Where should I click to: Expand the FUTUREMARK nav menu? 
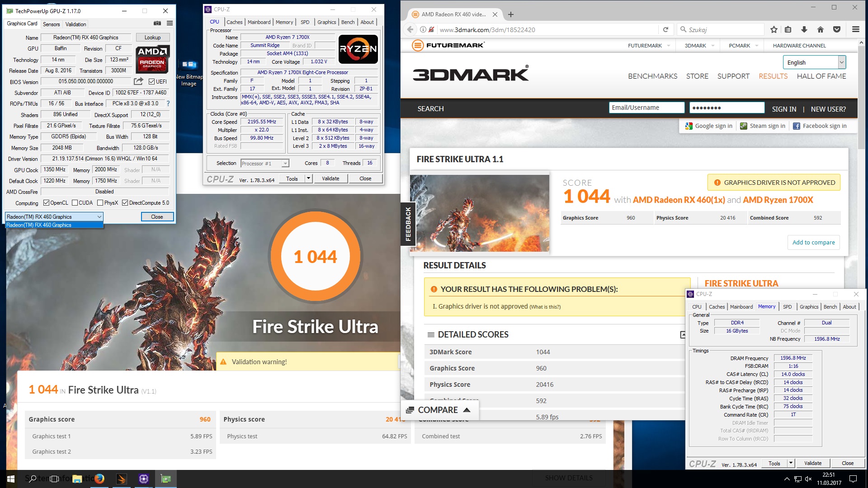(x=669, y=46)
